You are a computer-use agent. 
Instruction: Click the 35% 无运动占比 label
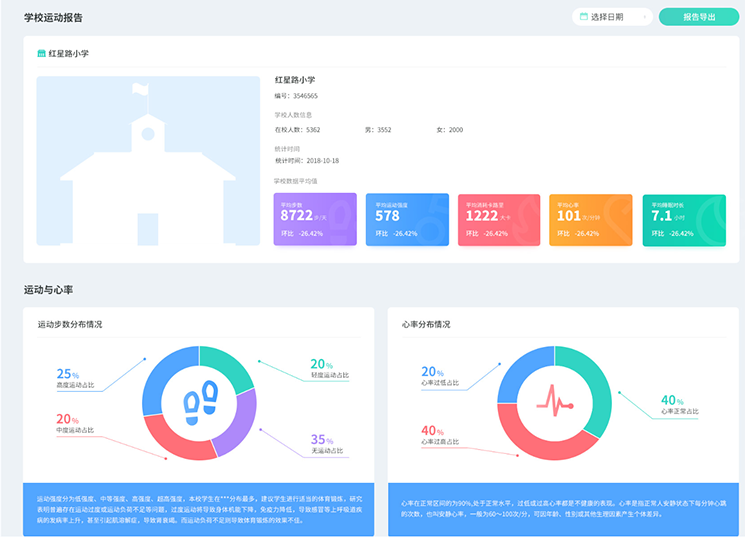pos(326,444)
